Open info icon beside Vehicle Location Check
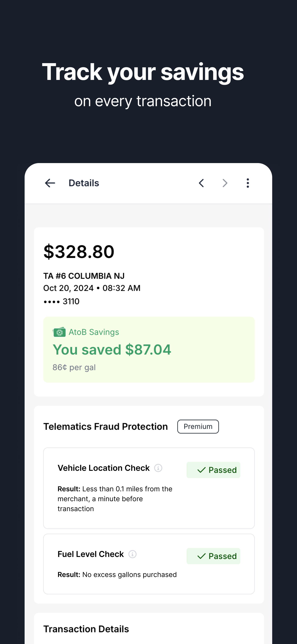 [x=158, y=468]
